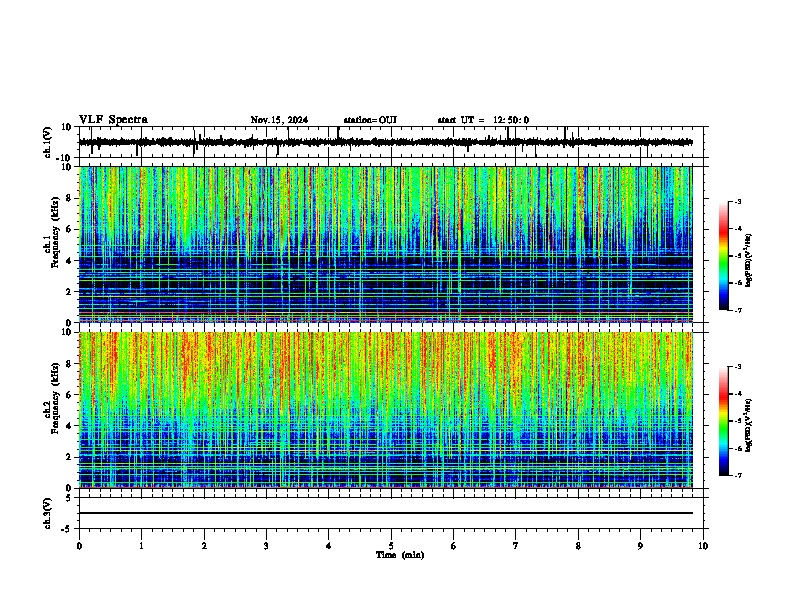This screenshot has height=612, width=792.
Task: Click inside the ch.1 spectrogram panel
Action: pos(385,244)
